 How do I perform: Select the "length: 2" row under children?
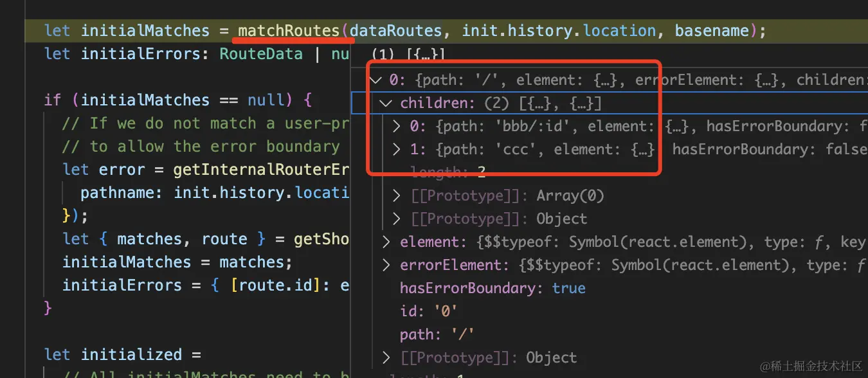(x=448, y=173)
